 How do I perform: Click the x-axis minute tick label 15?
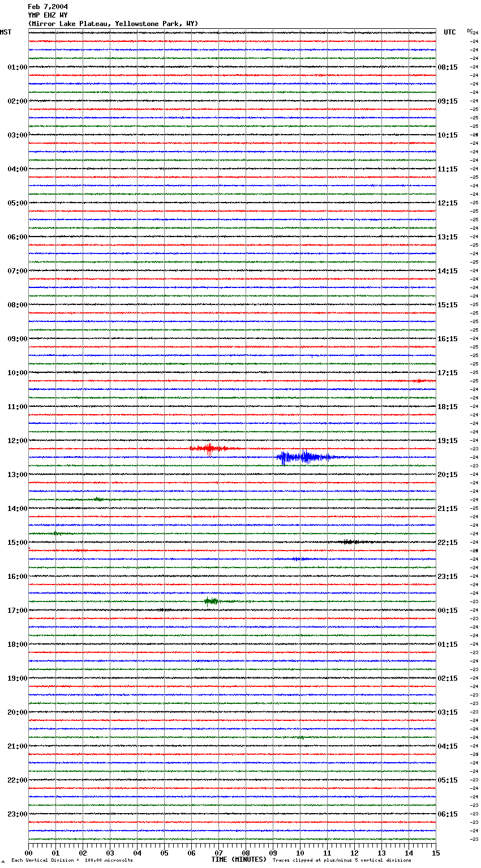pyautogui.click(x=436, y=853)
